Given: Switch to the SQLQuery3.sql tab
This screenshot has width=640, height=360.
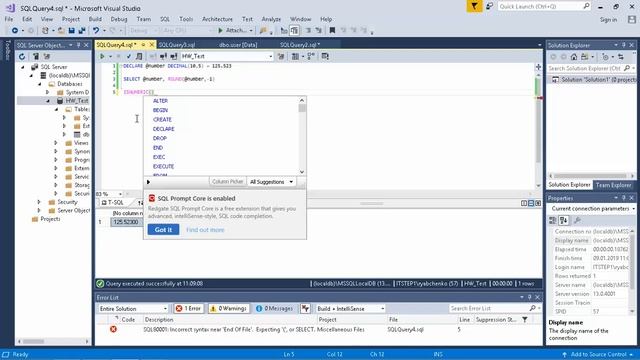Looking at the screenshot, I should [x=177, y=45].
